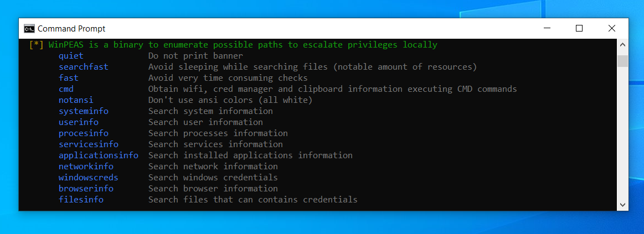644x234 pixels.
Task: Click the 'browserinfo' option text
Action: pyautogui.click(x=86, y=189)
